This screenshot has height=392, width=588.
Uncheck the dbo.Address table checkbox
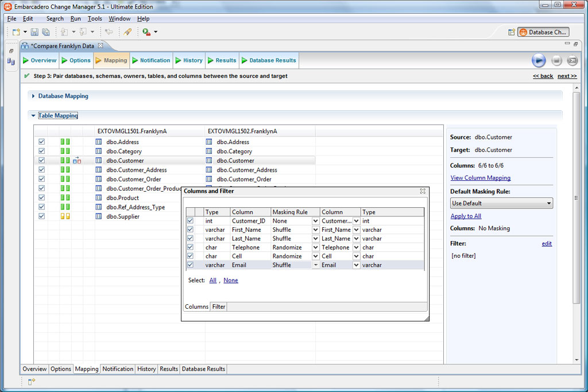41,142
